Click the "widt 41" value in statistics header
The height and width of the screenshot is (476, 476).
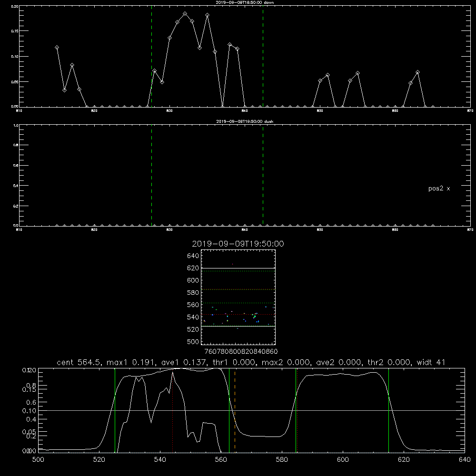431,362
